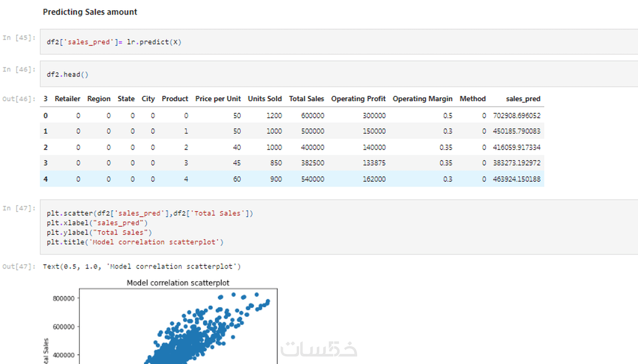The height and width of the screenshot is (364, 638).
Task: Click the plt.scatter code line
Action: (150, 213)
